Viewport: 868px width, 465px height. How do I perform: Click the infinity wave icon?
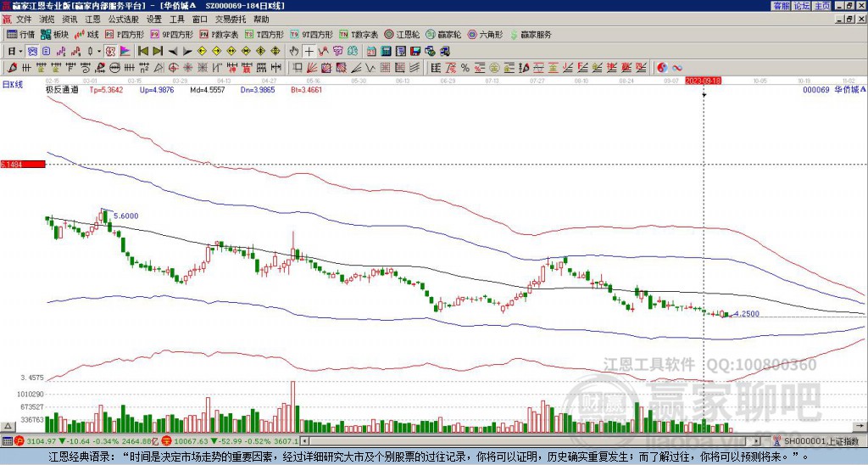coord(677,68)
